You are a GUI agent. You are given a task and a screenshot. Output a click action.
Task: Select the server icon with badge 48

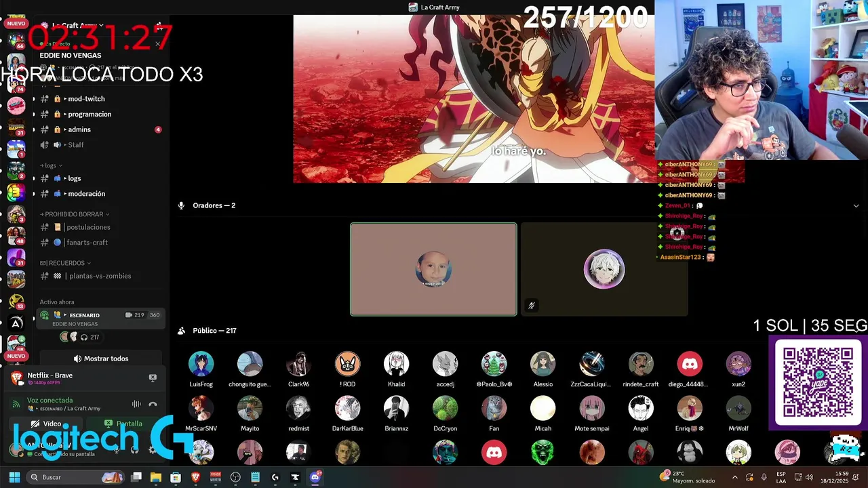coord(16,235)
